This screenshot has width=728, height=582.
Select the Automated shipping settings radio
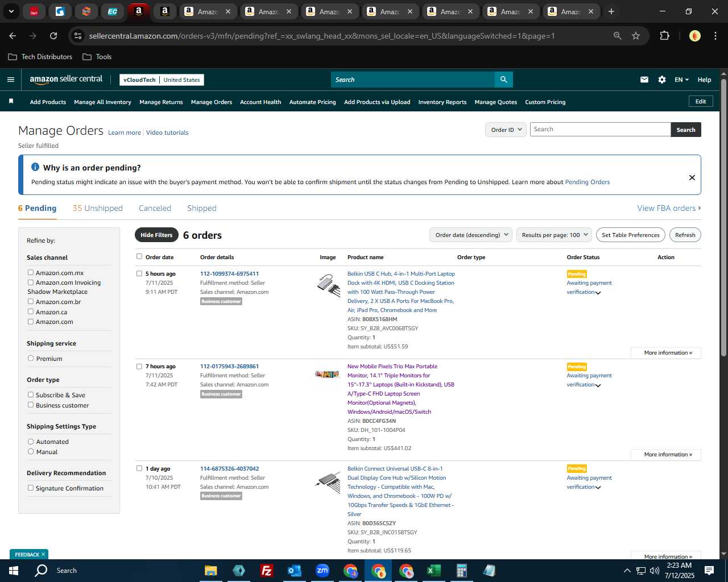pos(31,442)
